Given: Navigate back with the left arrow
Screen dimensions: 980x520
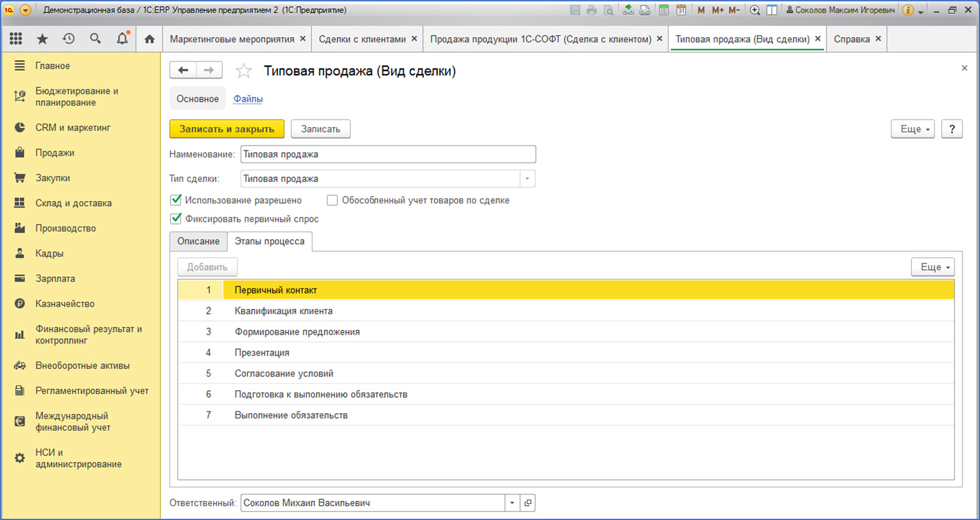Looking at the screenshot, I should click(183, 70).
